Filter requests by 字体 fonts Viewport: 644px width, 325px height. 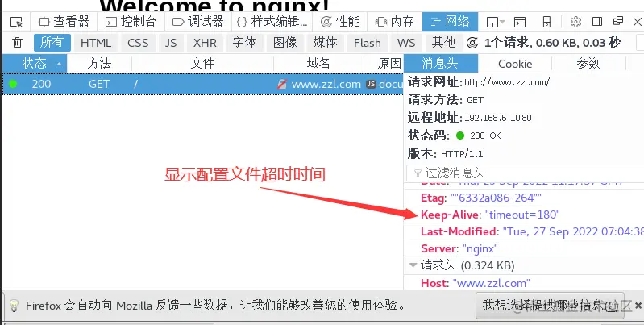point(244,43)
